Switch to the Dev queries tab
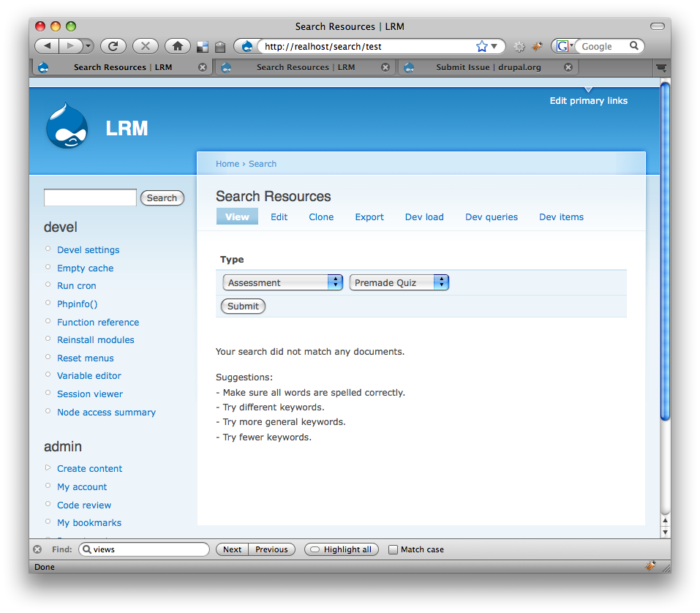 coord(492,217)
